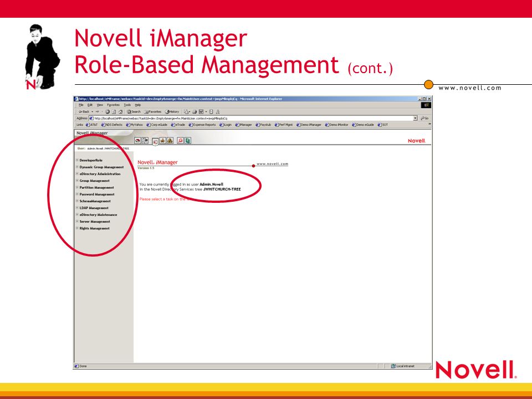Click the IE Back arrow button
Viewport: 532px width, 399px height.
coord(84,111)
